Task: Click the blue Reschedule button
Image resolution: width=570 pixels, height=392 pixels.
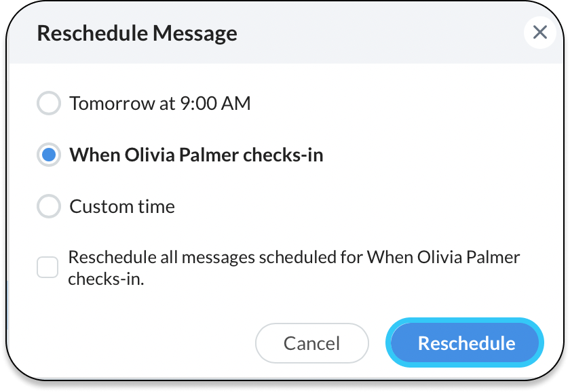Action: pyautogui.click(x=465, y=343)
